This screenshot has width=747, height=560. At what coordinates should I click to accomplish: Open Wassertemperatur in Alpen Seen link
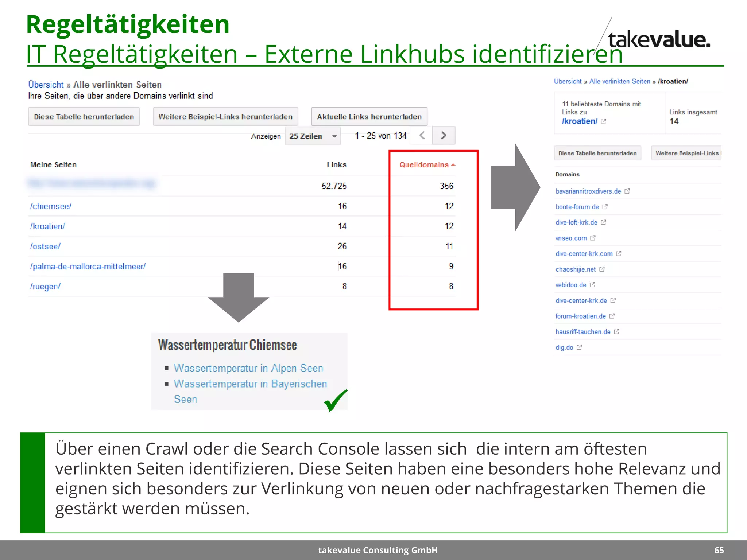tap(248, 368)
